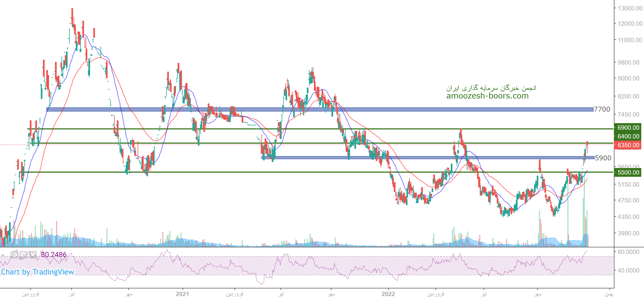Image resolution: width=644 pixels, height=298 pixels.
Task: Click the amoozesh-boors.com watermark text
Action: pyautogui.click(x=487, y=96)
